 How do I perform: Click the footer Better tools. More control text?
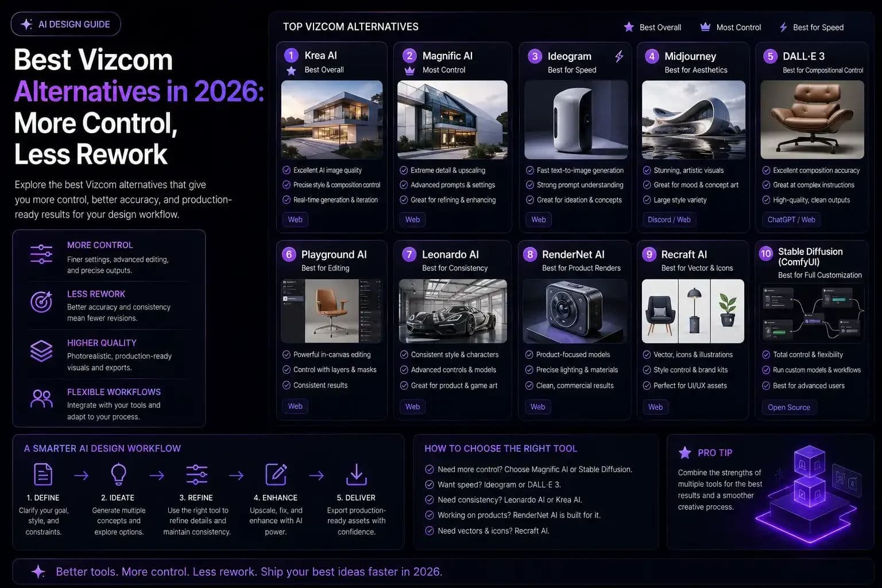click(x=249, y=572)
